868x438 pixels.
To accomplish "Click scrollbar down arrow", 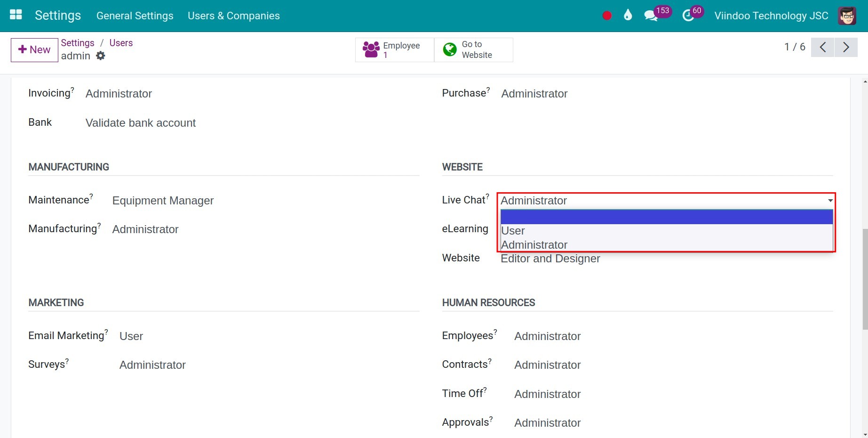I will click(x=865, y=434).
